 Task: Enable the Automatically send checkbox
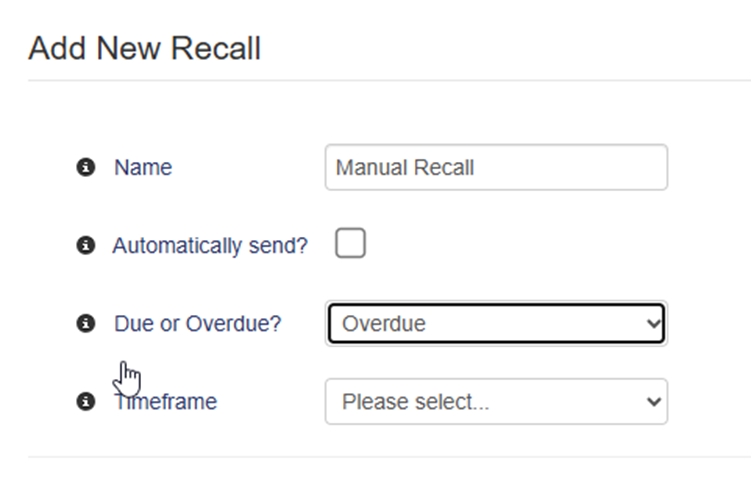coord(350,243)
